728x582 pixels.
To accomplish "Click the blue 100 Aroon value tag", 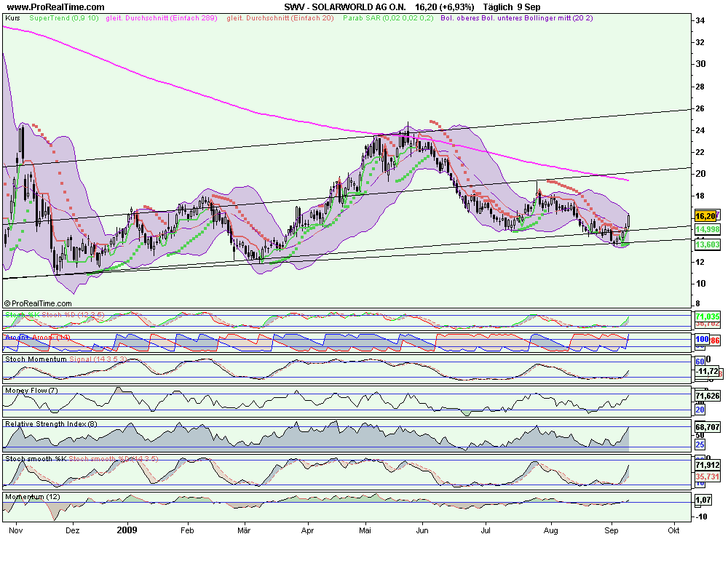I will click(702, 339).
